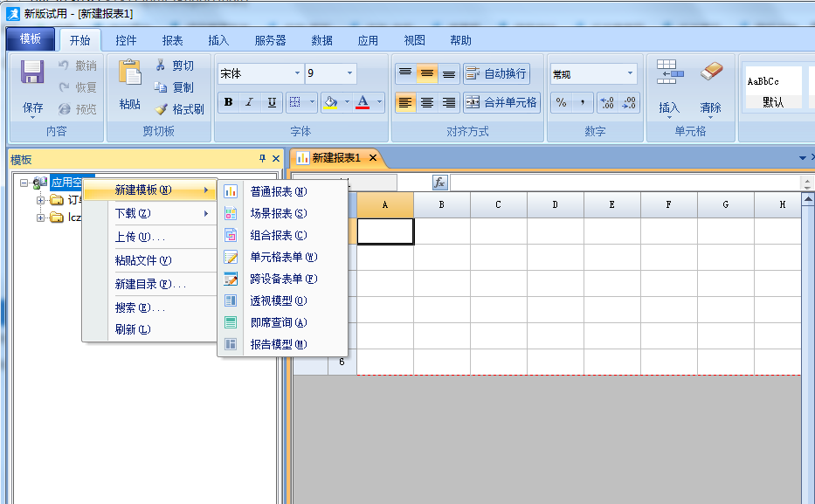Click the Paste clipboard icon
815x504 pixels.
tap(129, 73)
